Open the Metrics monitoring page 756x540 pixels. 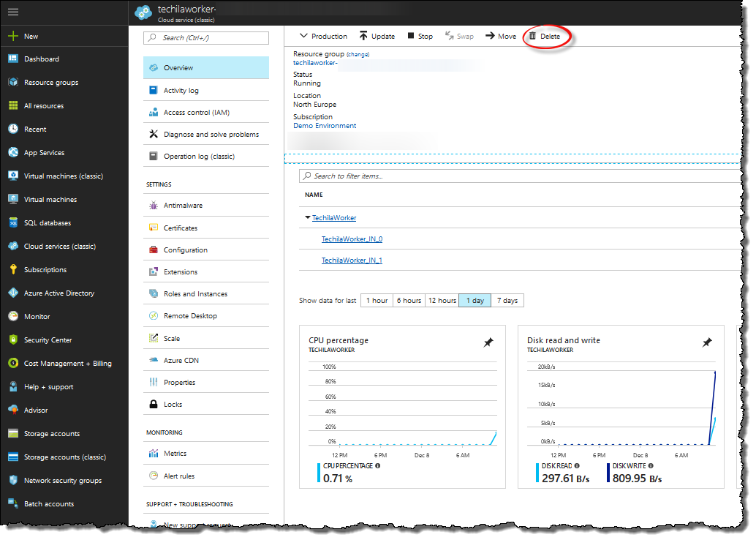206,453
